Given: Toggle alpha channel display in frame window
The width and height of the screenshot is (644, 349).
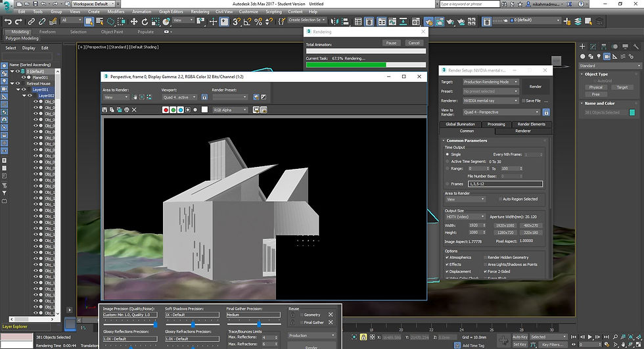Looking at the screenshot, I should (x=188, y=110).
